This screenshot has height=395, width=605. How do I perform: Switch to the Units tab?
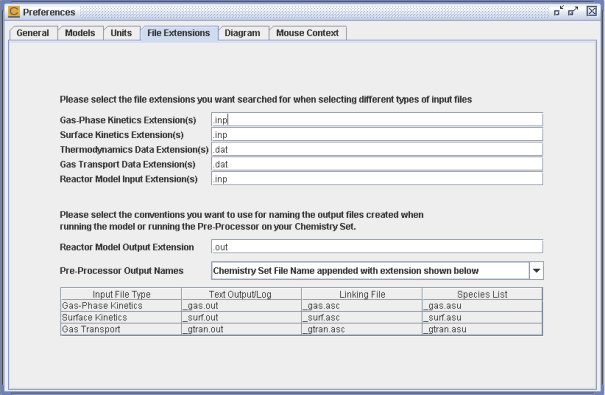pyautogui.click(x=121, y=33)
